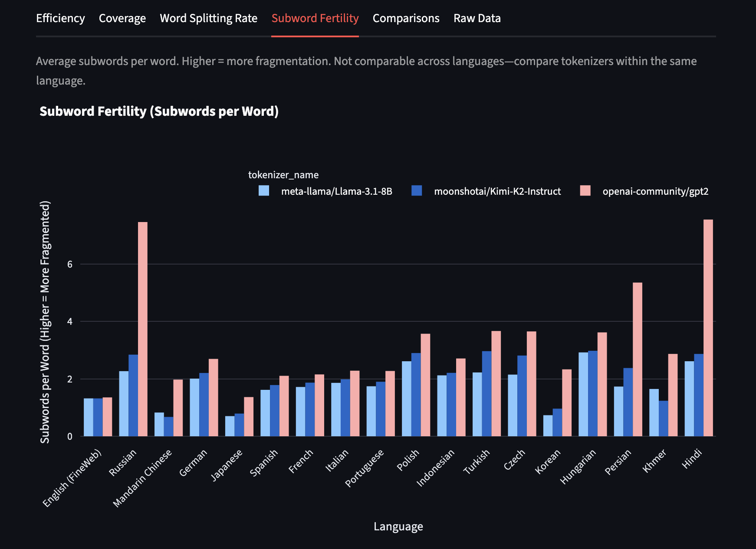Click the English (FineWeb) x-axis label
756x549 pixels.
click(x=72, y=477)
